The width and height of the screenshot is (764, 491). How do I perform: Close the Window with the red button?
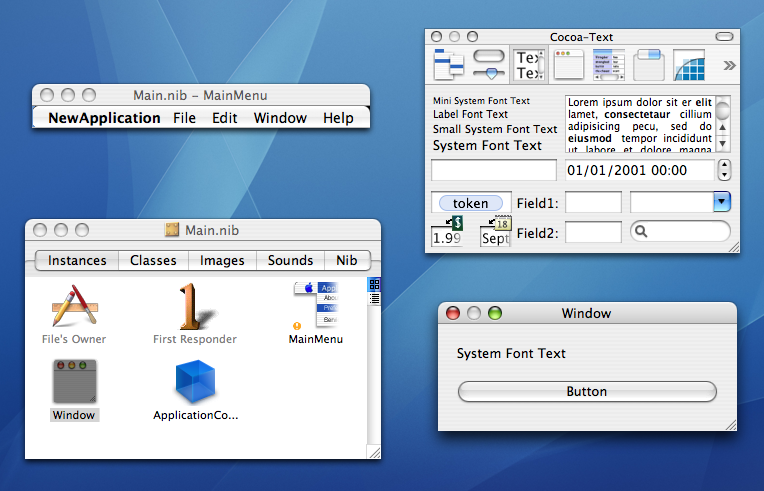click(453, 313)
